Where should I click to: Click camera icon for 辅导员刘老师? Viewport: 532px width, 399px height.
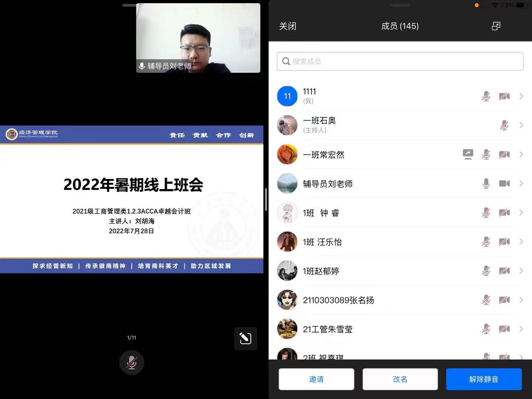[x=504, y=184]
